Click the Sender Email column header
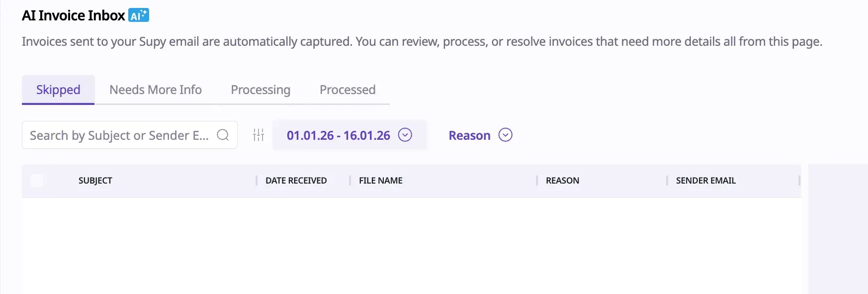Screen dimensions: 868x294 pyautogui.click(x=705, y=181)
